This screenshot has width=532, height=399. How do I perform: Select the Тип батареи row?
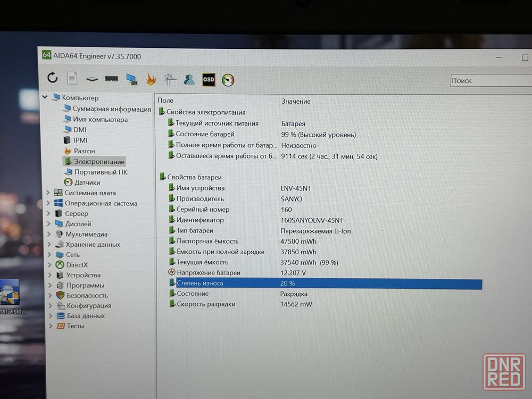tap(260, 231)
